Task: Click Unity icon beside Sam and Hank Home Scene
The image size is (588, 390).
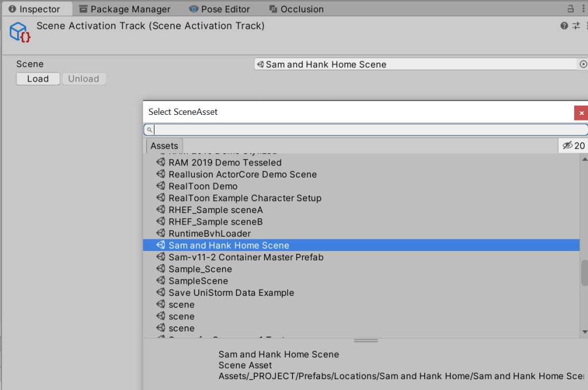Action: [161, 245]
